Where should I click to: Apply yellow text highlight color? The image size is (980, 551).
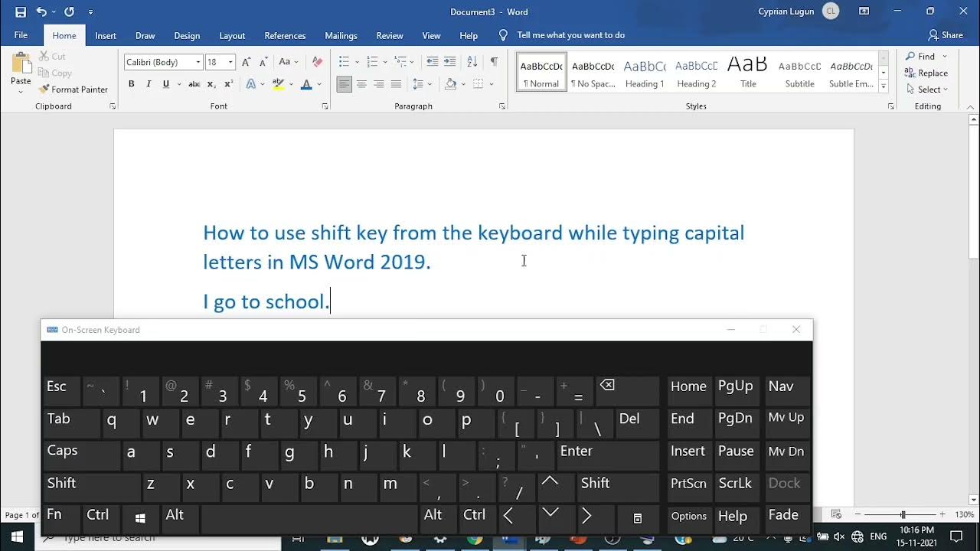click(277, 84)
